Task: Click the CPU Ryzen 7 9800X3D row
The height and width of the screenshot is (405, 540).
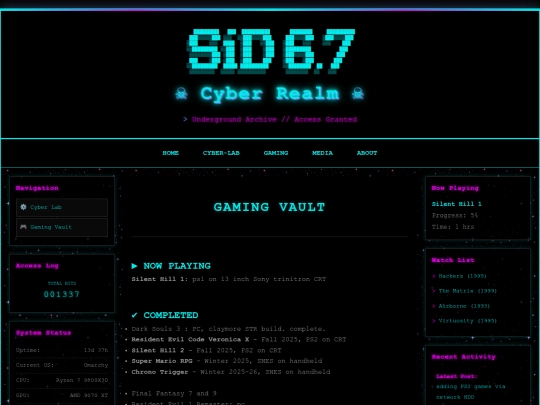Action: click(62, 380)
